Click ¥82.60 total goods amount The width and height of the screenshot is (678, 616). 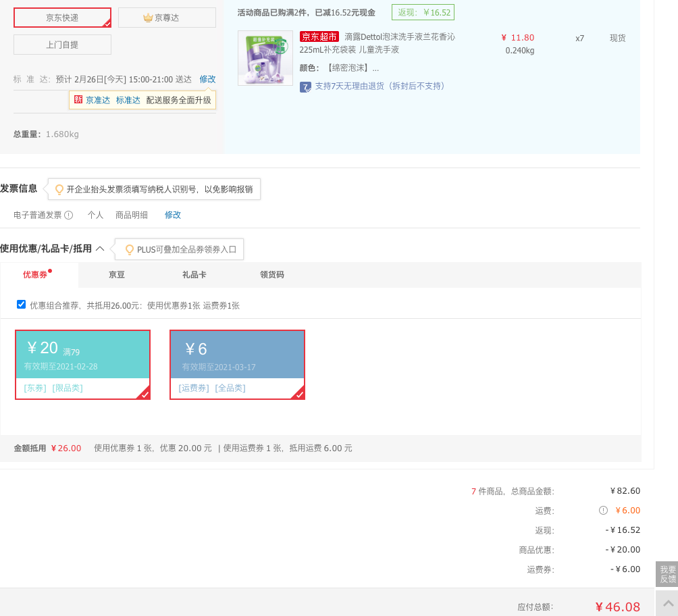[x=625, y=491]
